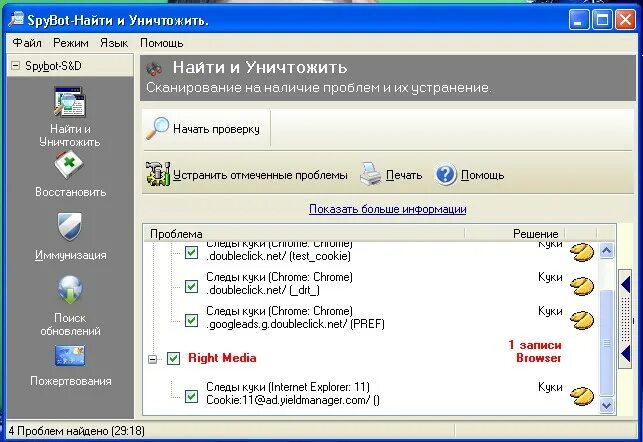Select the Right Media group title
The height and width of the screenshot is (442, 643).
click(222, 358)
